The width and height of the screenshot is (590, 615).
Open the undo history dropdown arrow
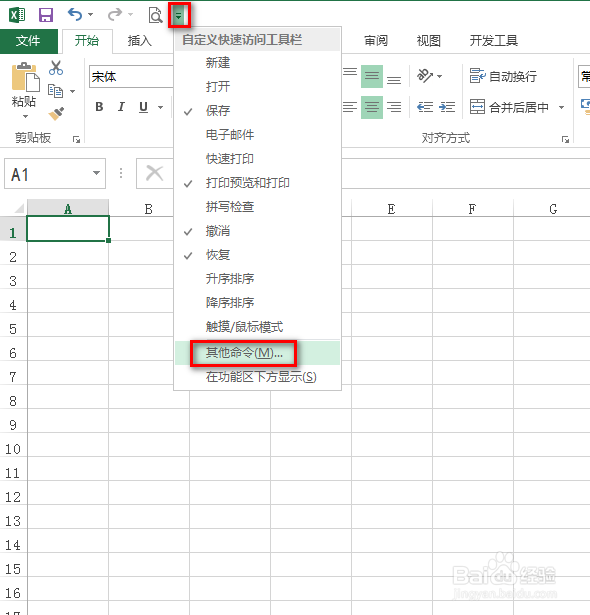[91, 15]
